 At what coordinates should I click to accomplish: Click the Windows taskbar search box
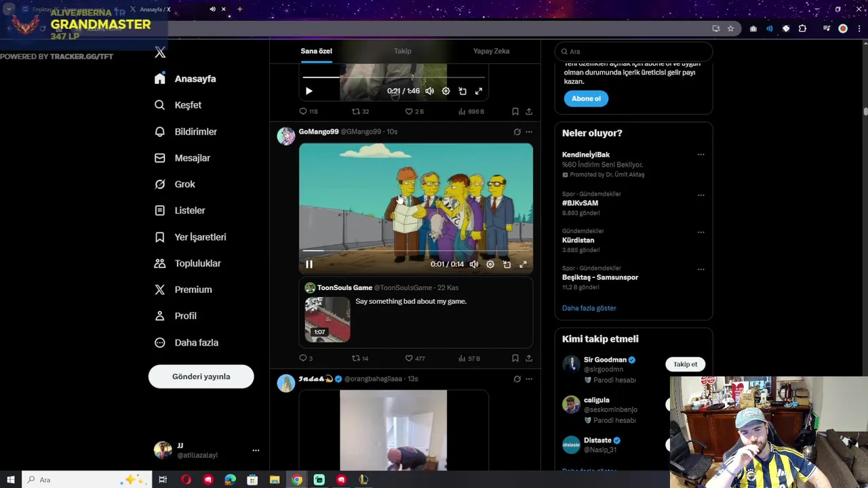pos(87,480)
